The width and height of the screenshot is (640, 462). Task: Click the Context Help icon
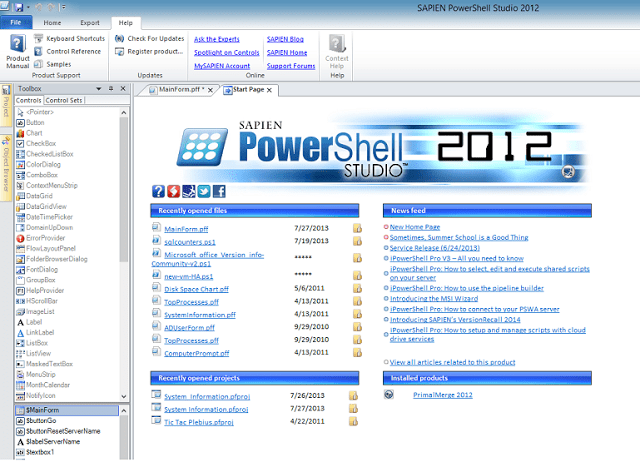click(337, 51)
